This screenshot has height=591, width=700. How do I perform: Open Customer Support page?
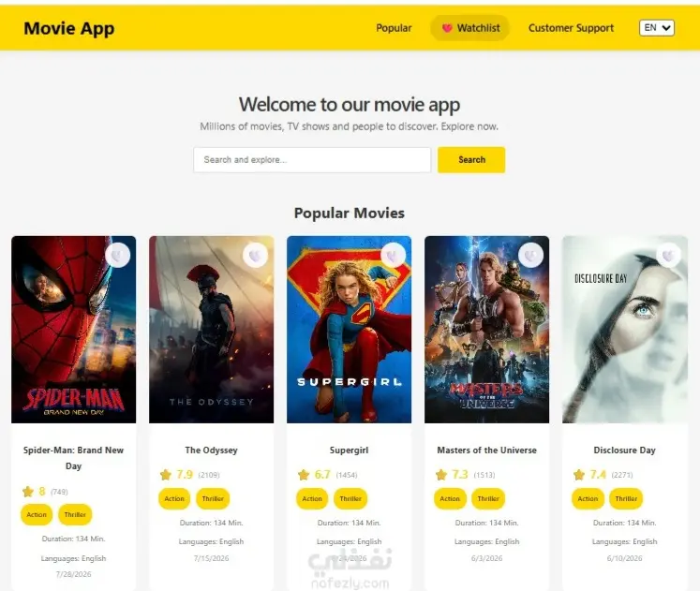571,28
